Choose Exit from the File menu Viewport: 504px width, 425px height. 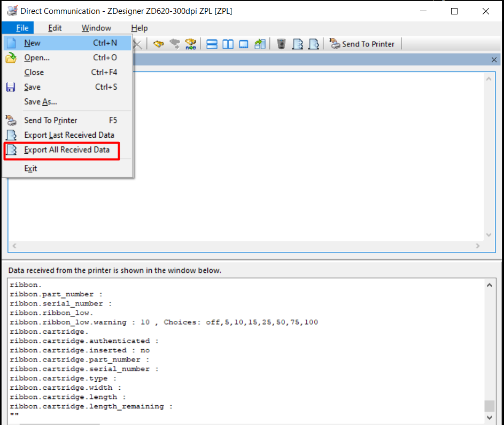click(67, 169)
